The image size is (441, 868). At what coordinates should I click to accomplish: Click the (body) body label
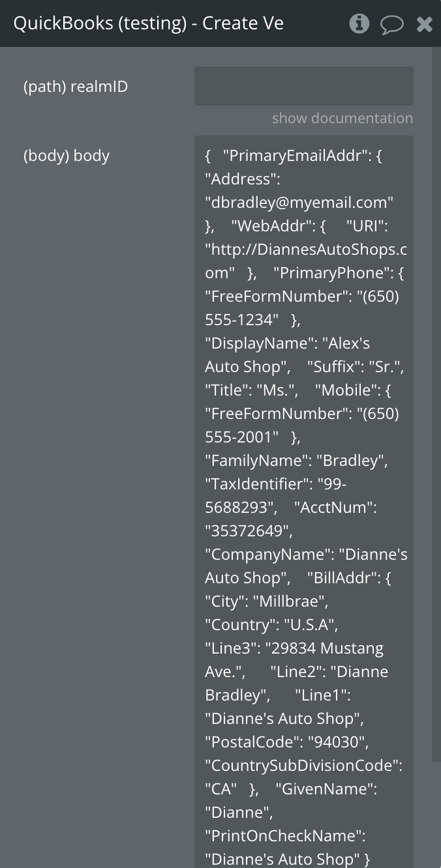point(67,156)
